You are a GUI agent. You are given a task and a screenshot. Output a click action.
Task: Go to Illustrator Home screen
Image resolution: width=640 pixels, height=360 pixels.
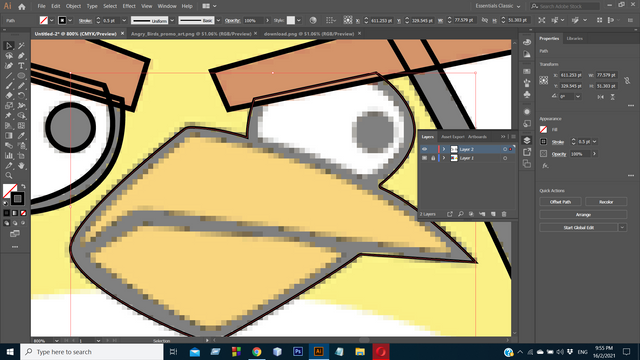click(x=22, y=7)
